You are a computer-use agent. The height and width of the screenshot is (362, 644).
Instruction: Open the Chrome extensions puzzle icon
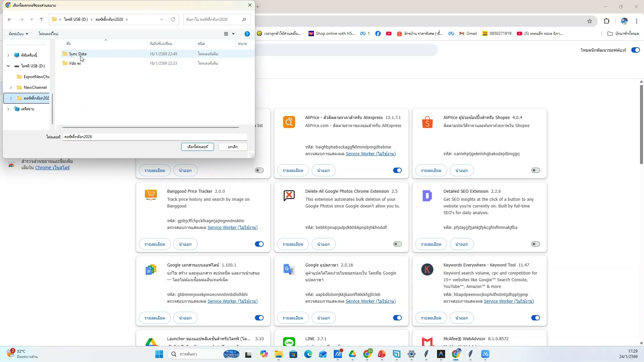coord(606,21)
